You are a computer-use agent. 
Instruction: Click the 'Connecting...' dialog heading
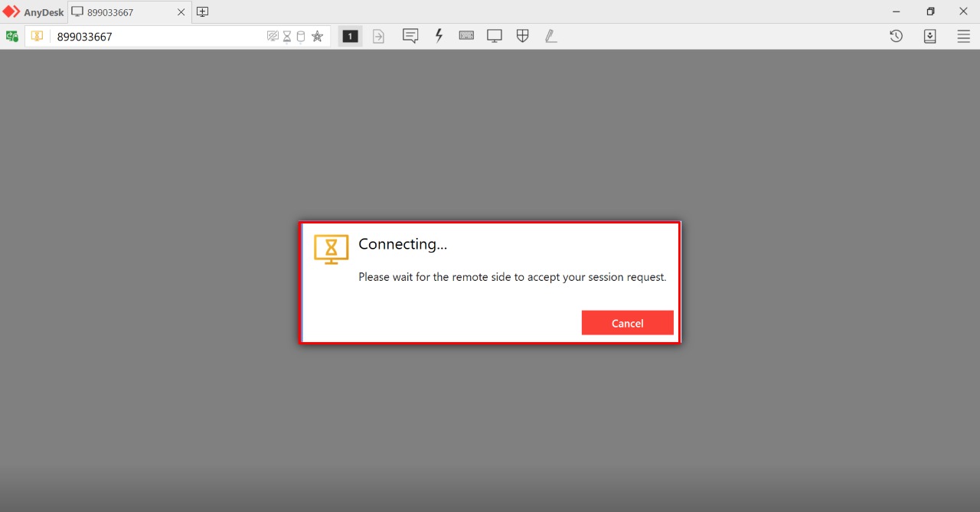403,244
